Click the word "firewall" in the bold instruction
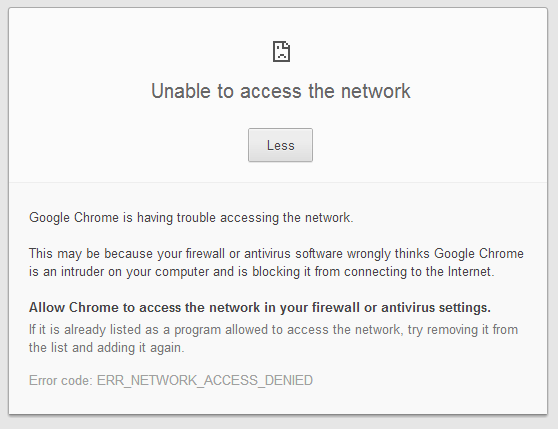Screen dimensions: 558x429 (x=336, y=308)
